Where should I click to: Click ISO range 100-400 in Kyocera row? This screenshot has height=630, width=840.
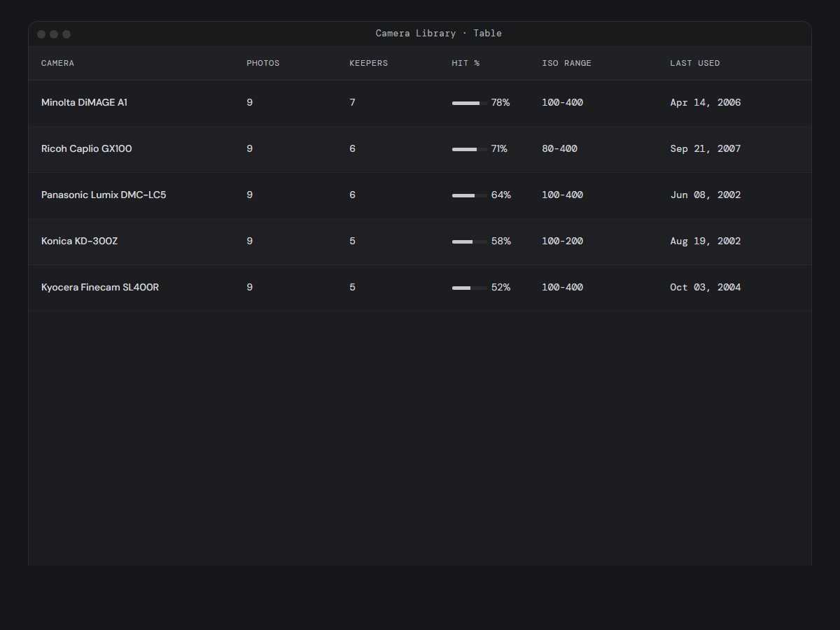click(562, 287)
